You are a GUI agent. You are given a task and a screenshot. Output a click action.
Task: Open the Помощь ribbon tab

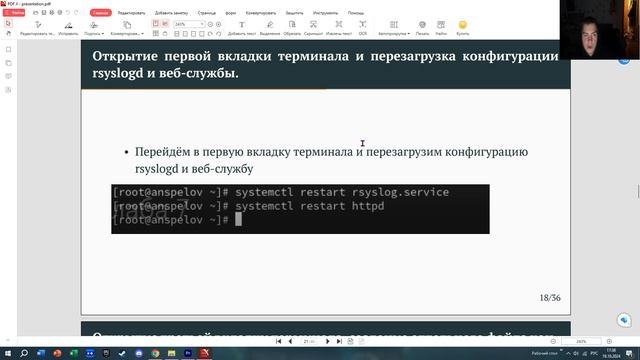click(x=356, y=13)
